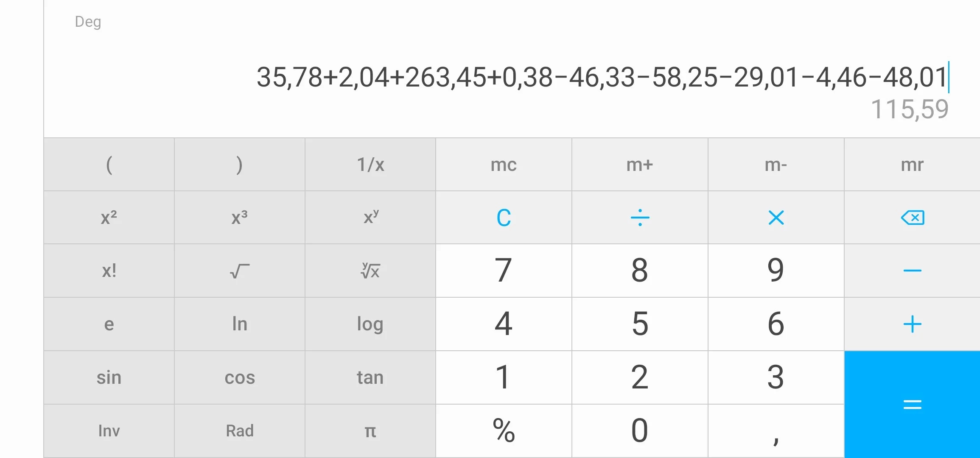Clear the expression with the C key
The height and width of the screenshot is (458, 980).
504,218
